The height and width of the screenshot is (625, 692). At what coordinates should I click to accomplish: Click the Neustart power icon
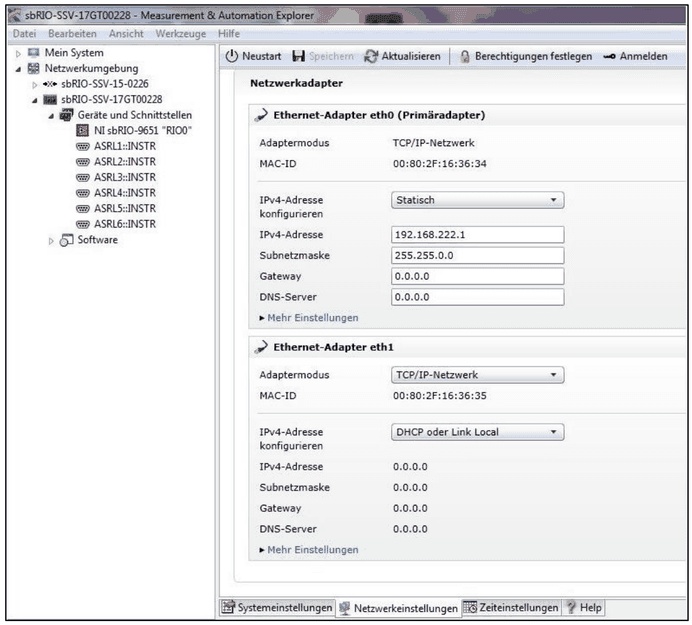click(232, 56)
